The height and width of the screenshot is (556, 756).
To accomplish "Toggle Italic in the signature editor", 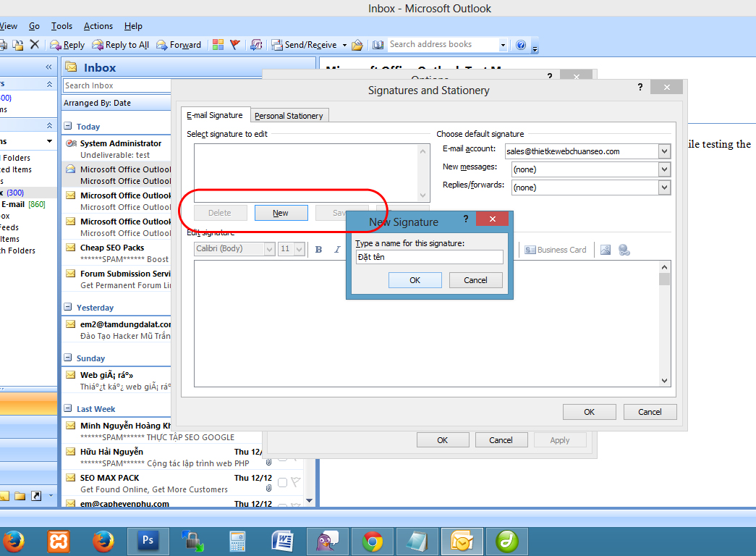I will coord(337,250).
